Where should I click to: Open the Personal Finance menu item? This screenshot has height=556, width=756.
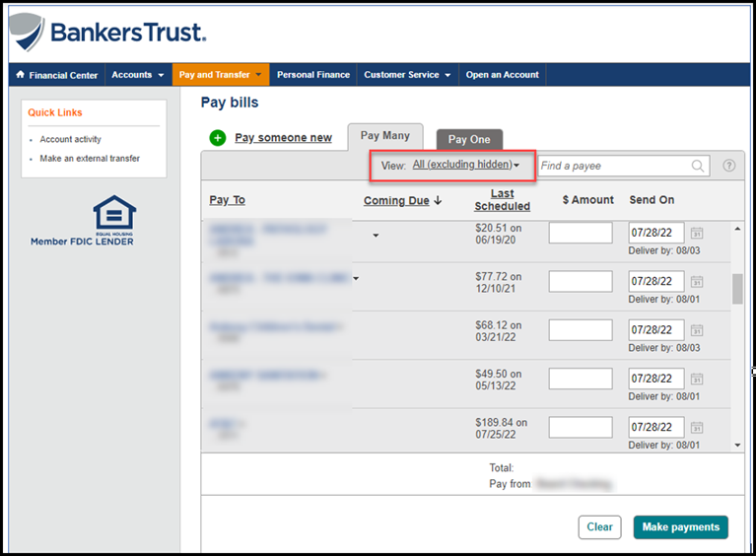pos(312,75)
